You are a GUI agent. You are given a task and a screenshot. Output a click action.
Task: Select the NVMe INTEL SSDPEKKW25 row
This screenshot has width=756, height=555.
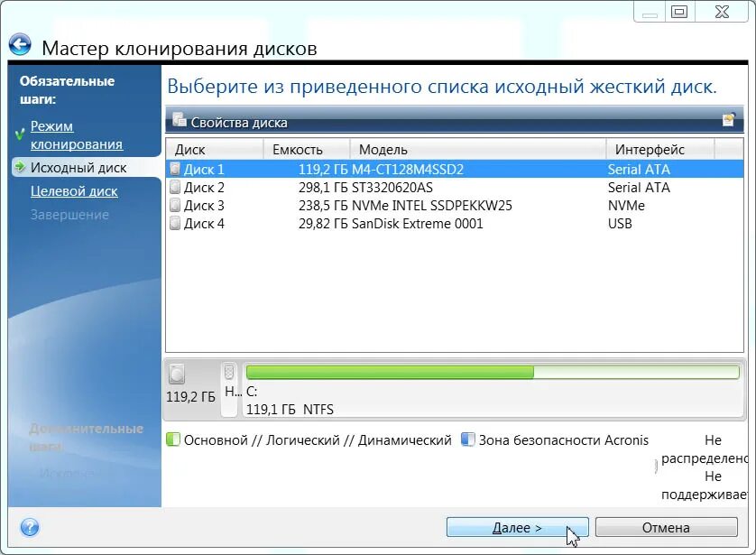454,206
